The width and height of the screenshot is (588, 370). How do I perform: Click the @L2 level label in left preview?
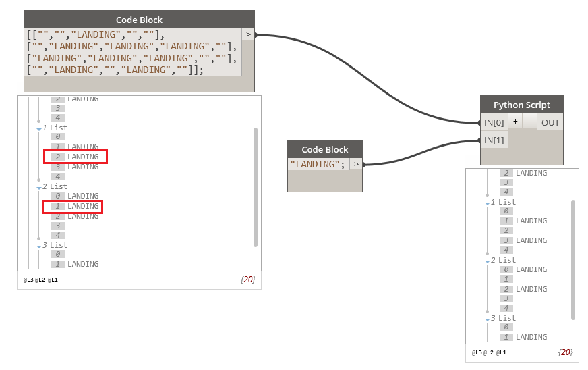tap(40, 280)
